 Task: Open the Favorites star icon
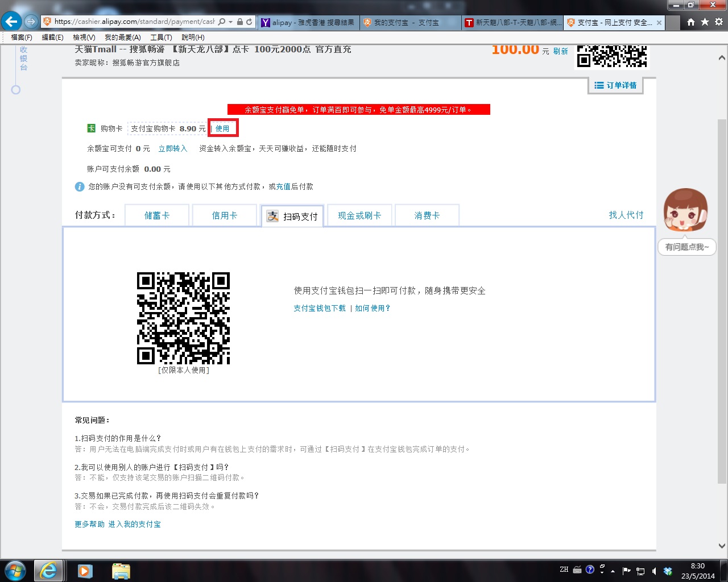705,22
